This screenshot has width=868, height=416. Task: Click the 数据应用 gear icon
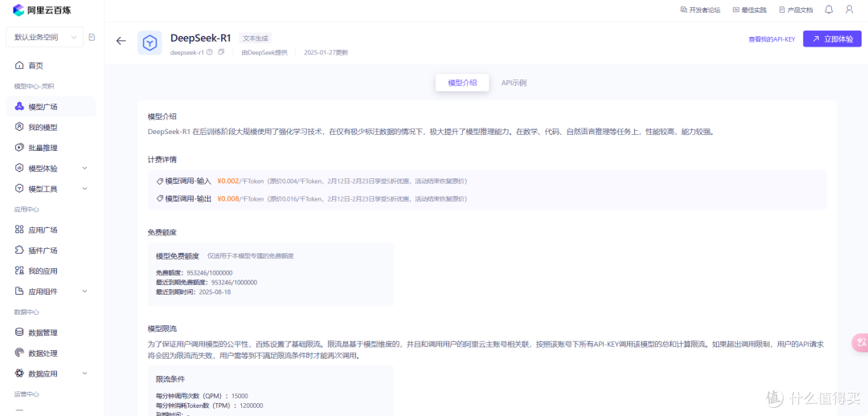[19, 373]
